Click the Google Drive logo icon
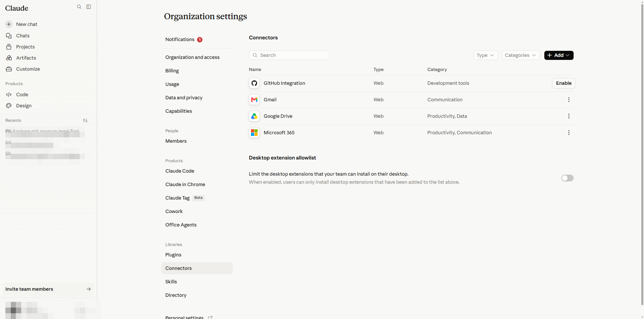The width and height of the screenshot is (644, 319). click(254, 116)
